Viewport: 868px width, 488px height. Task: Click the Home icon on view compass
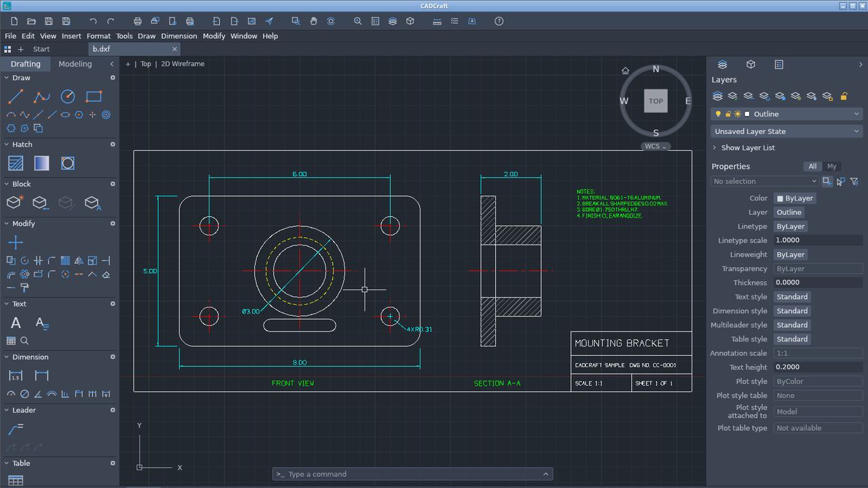point(625,70)
